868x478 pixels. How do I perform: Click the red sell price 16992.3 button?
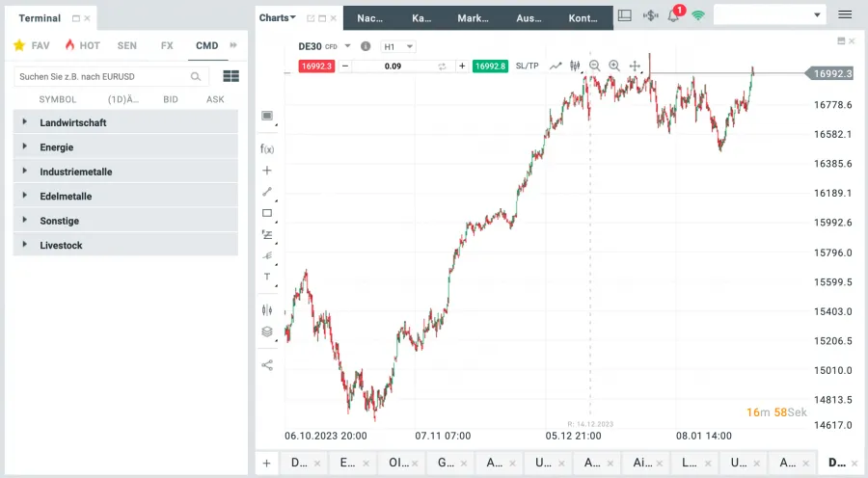pyautogui.click(x=316, y=66)
